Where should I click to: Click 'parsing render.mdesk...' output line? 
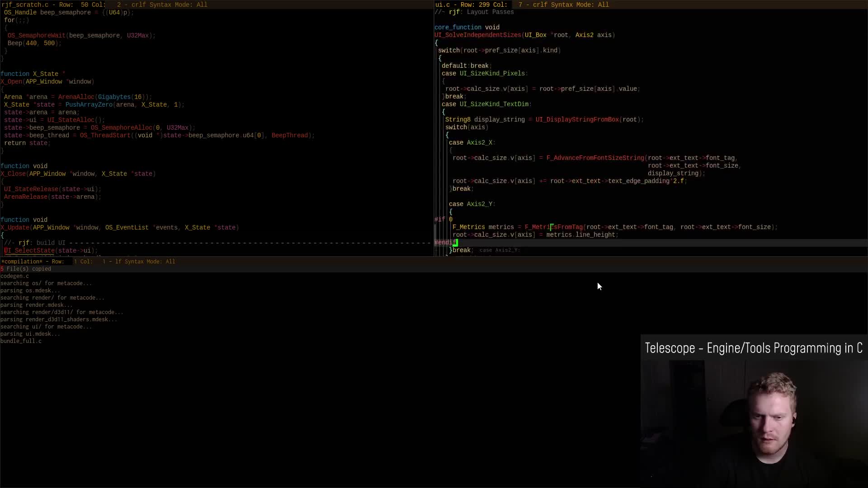click(37, 305)
